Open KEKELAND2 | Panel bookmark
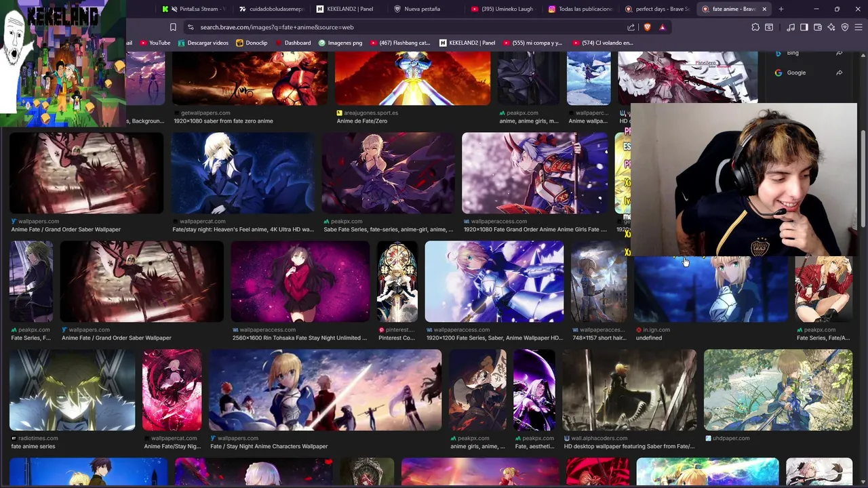The height and width of the screenshot is (488, 868). (467, 43)
